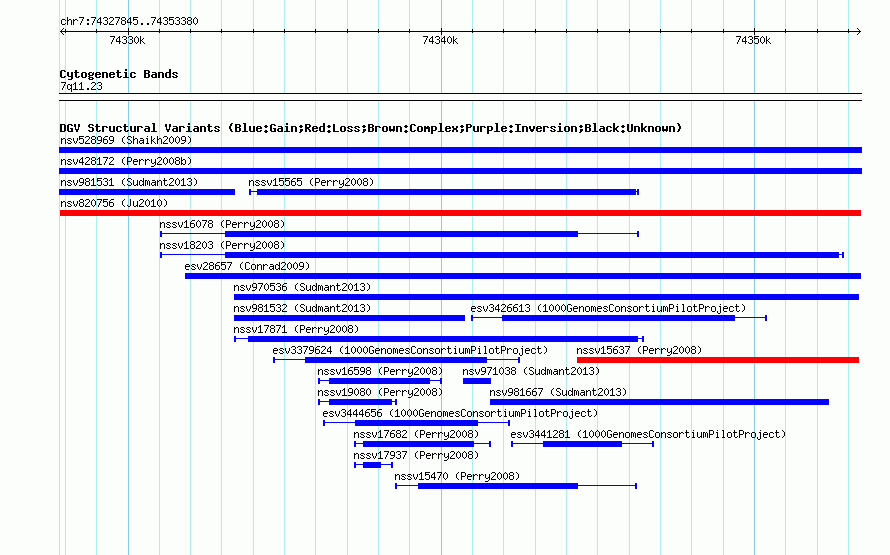This screenshot has width=890, height=555.
Task: Open the nssv19080 (Perry2008) label
Action: pos(380,392)
